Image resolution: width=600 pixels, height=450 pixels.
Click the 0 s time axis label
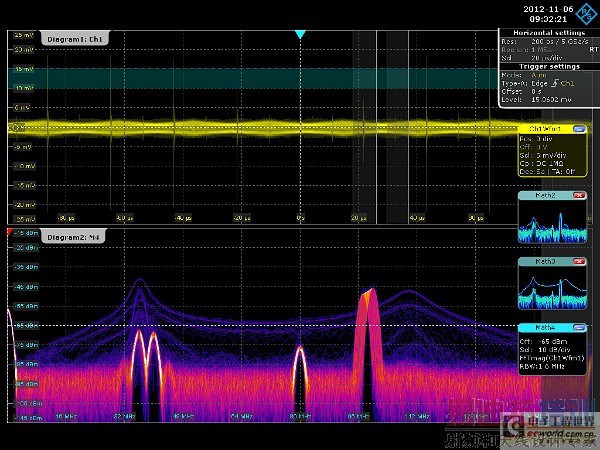(x=300, y=218)
